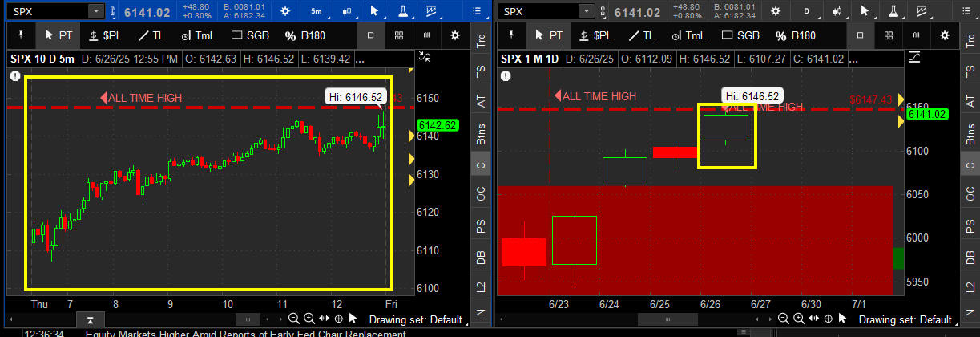Screen dimensions: 980x337
Task: Zoom in on right chart
Action: tap(800, 319)
